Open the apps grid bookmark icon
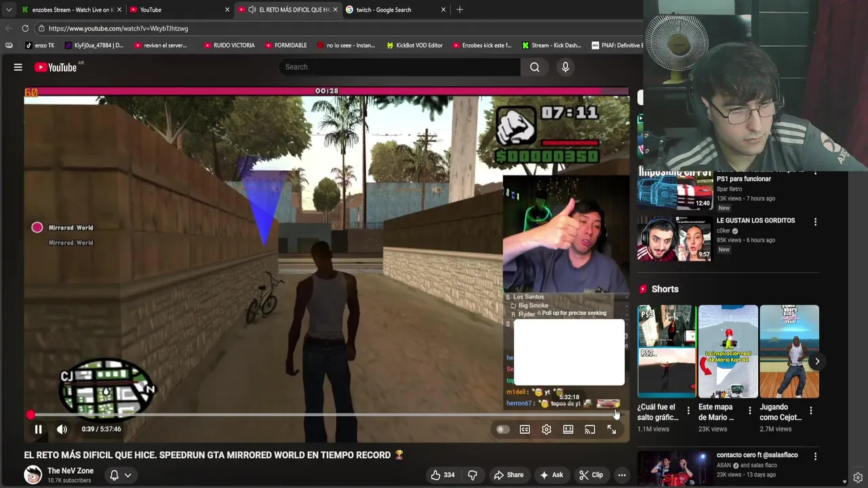This screenshot has height=488, width=868. [9, 45]
